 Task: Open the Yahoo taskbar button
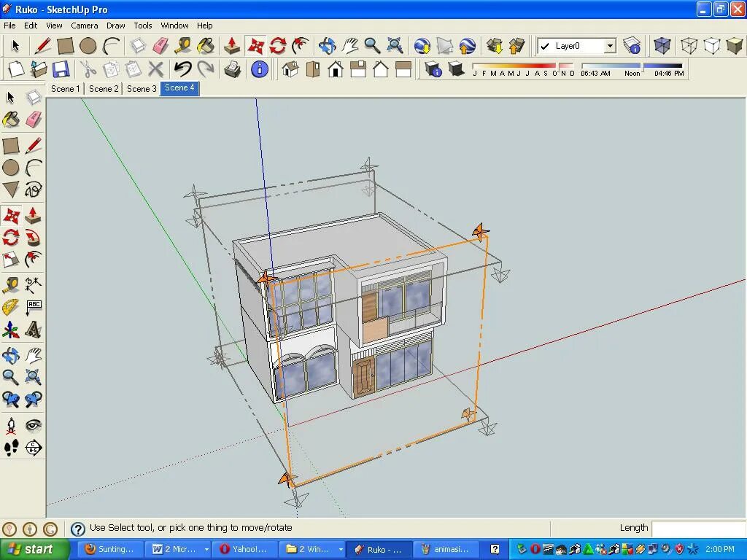pyautogui.click(x=244, y=549)
